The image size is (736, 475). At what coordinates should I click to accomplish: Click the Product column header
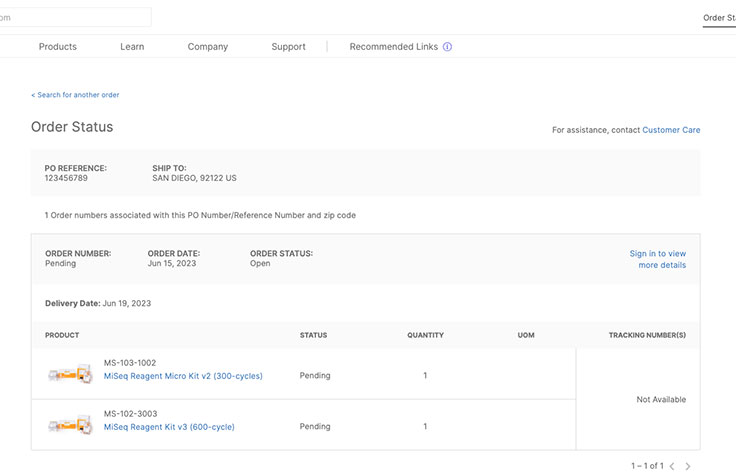tap(62, 335)
